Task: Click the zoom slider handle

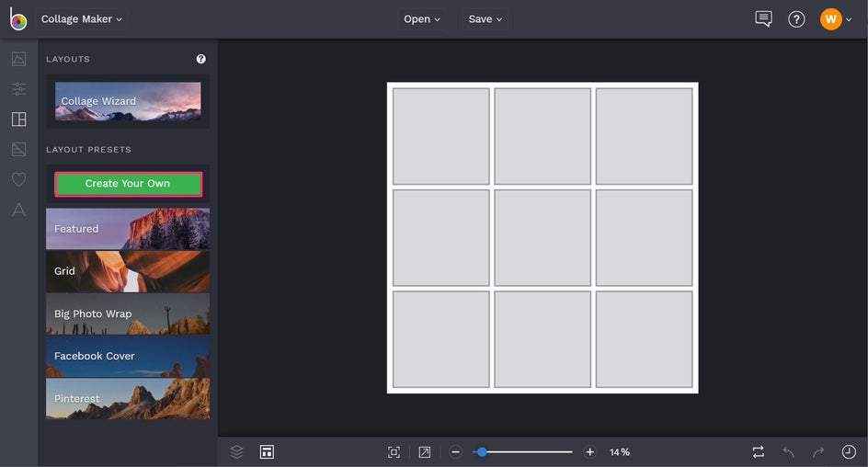Action: pyautogui.click(x=482, y=452)
